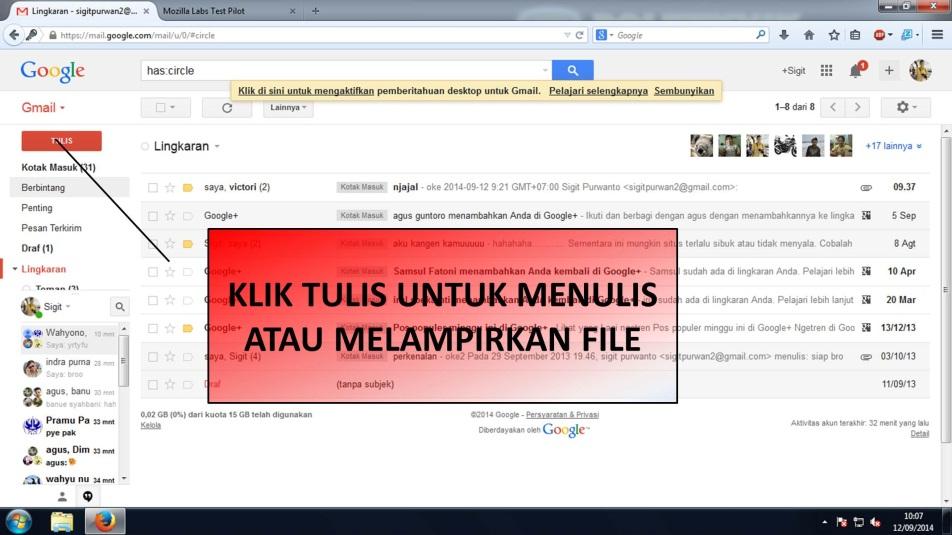Image resolution: width=952 pixels, height=535 pixels.
Task: Open Persyaratan & Privasi link
Action: [562, 415]
